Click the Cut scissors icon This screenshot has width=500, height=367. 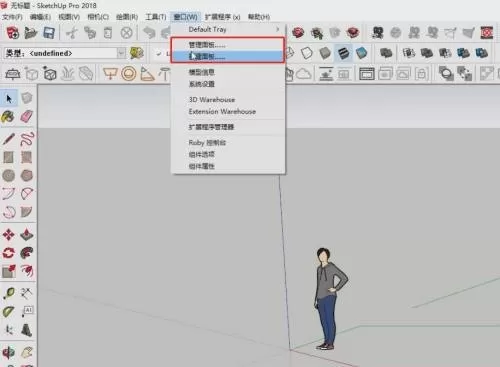pyautogui.click(x=72, y=33)
